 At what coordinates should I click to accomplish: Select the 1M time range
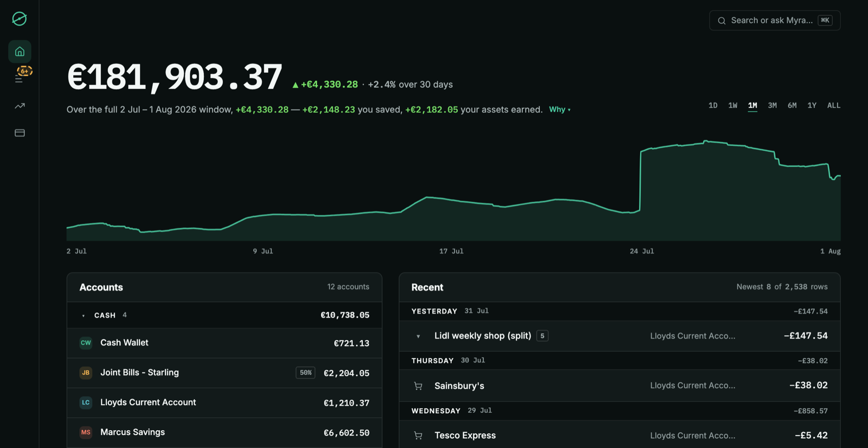(752, 105)
